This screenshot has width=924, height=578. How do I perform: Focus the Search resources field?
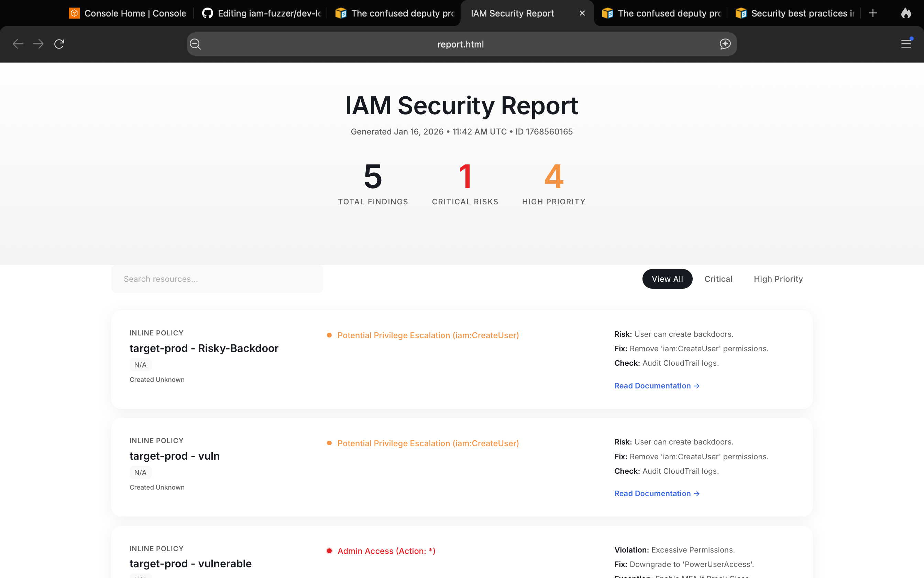[217, 279]
